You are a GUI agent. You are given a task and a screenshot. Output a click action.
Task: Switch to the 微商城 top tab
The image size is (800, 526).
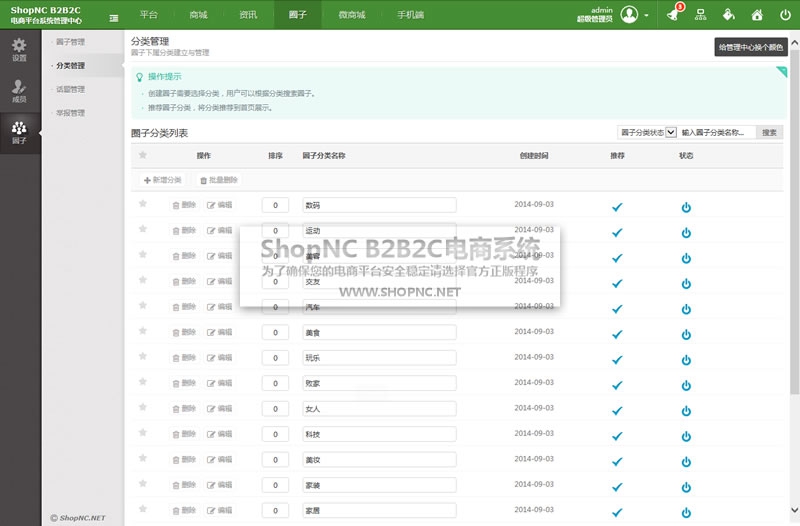coord(352,15)
